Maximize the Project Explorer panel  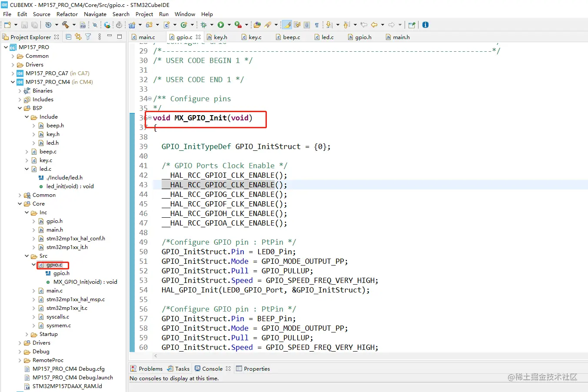[x=120, y=37]
